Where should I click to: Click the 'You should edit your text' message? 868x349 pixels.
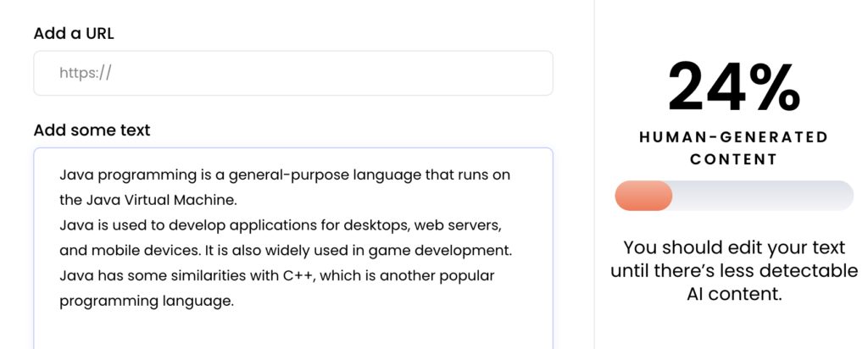pyautogui.click(x=734, y=270)
